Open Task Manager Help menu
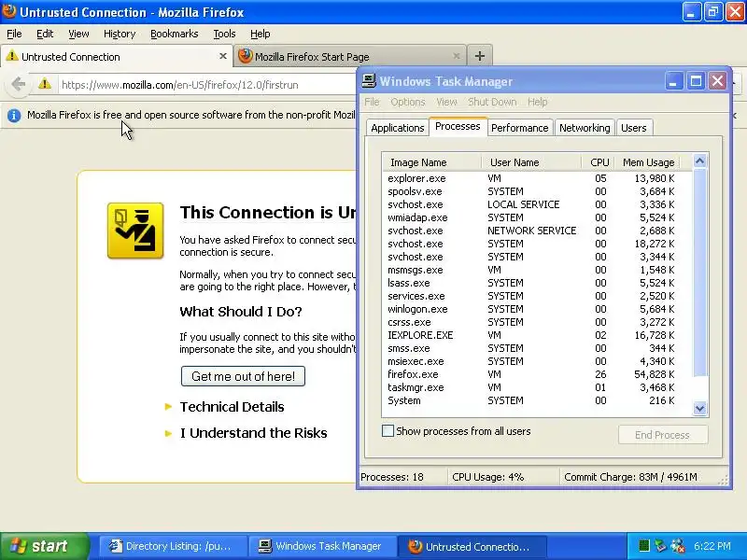 538,102
